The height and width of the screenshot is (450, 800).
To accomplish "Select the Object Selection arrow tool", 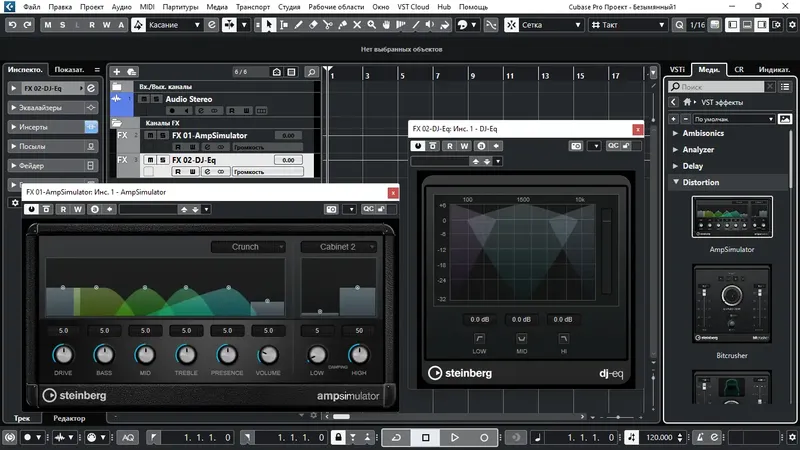I will coord(269,24).
